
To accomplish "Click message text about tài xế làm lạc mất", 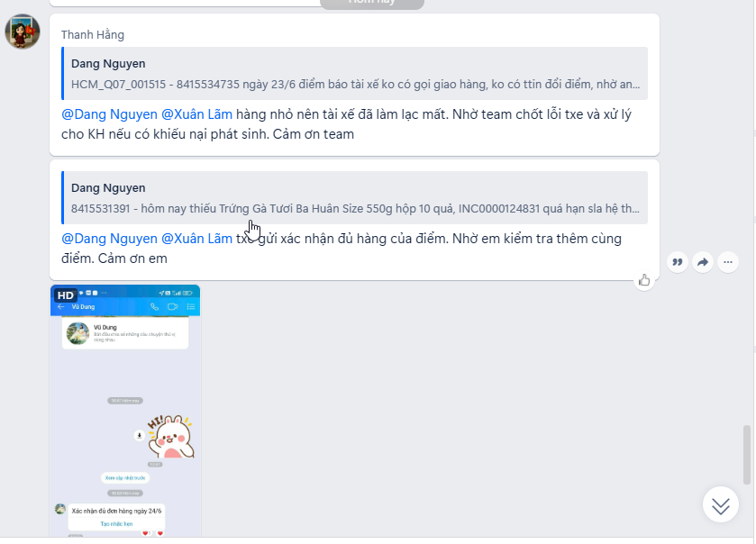I will point(346,124).
